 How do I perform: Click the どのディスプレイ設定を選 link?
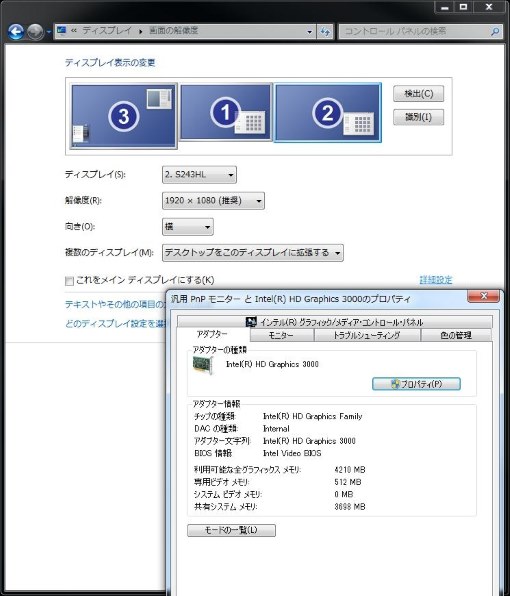[x=116, y=324]
